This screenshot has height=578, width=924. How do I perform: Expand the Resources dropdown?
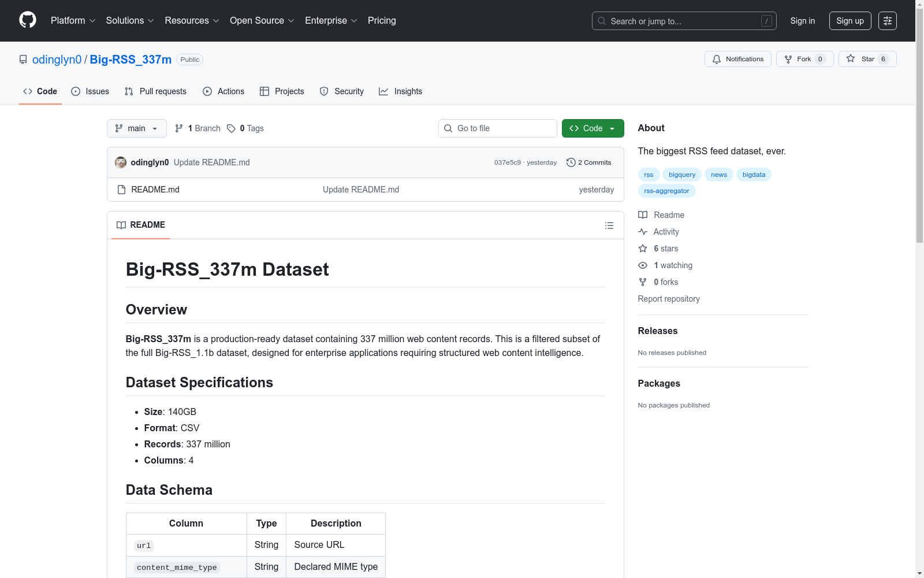[192, 20]
